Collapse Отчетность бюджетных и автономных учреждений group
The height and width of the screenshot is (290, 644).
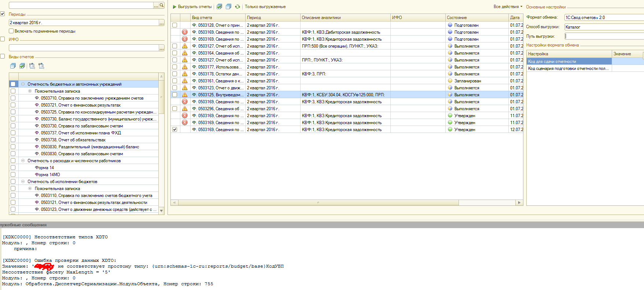tap(23, 84)
